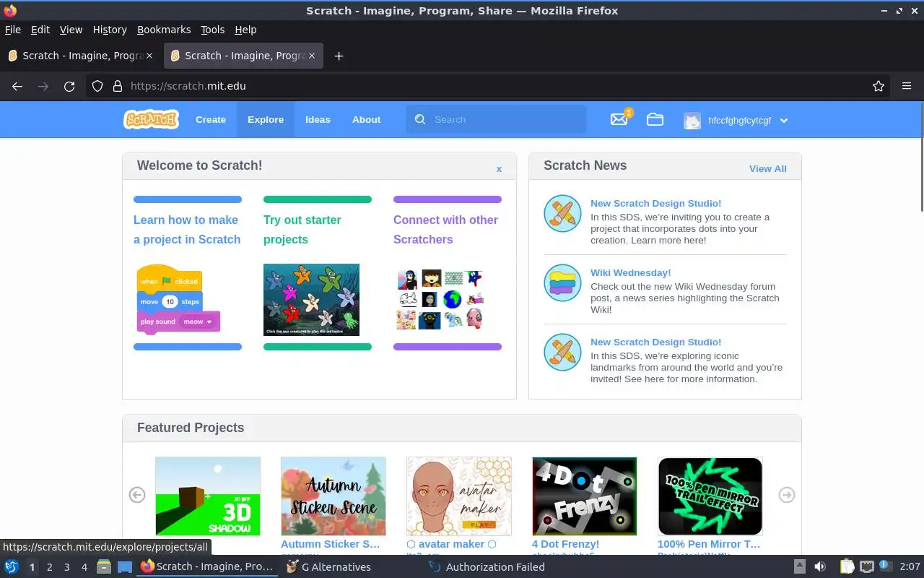Open the Help menu
This screenshot has width=924, height=578.
pos(245,30)
